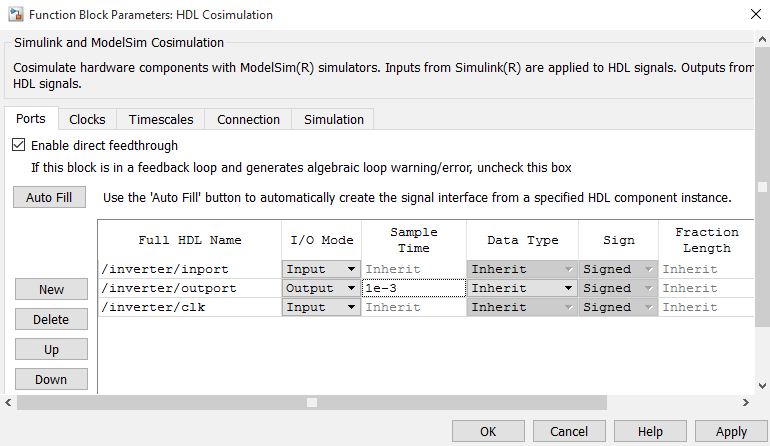Click the Apply button
Screen dimensions: 770x446
pos(731,431)
